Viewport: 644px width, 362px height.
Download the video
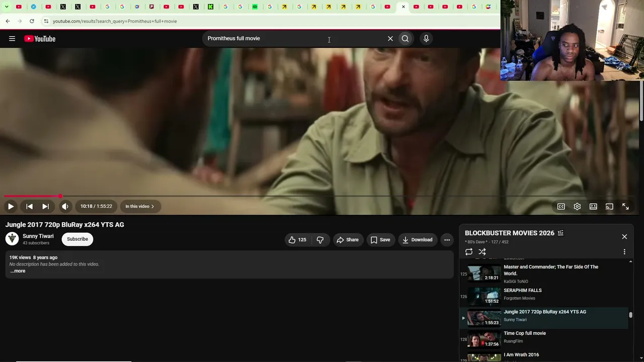pos(417,240)
